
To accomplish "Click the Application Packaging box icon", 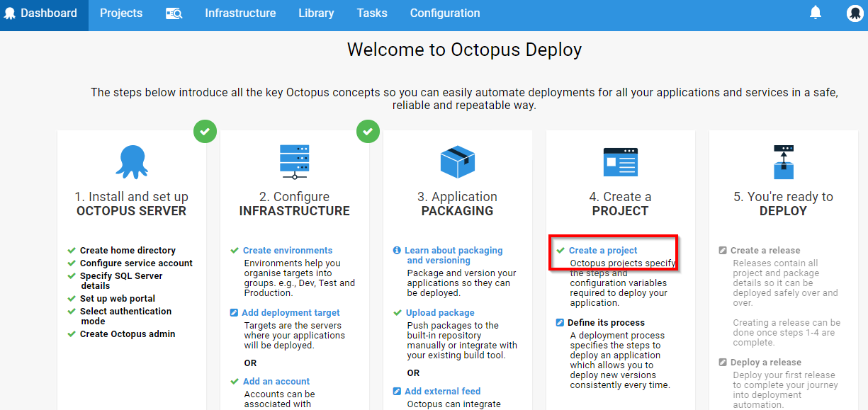I will tap(458, 162).
